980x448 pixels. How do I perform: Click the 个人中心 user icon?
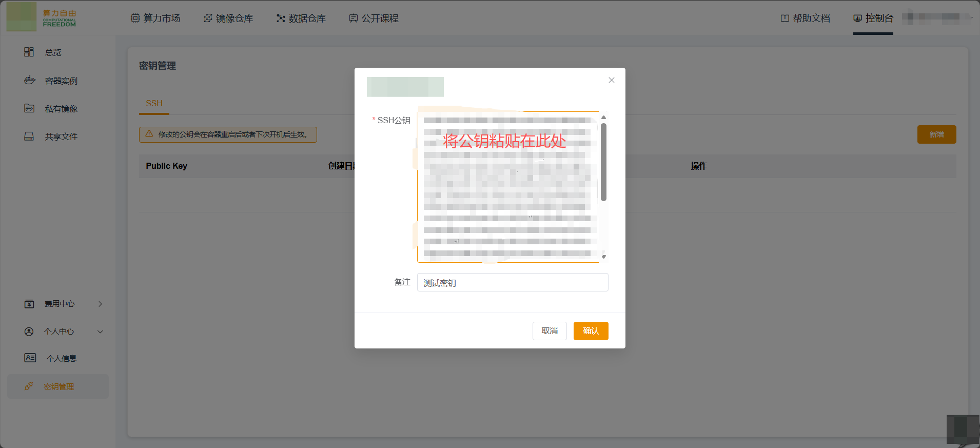[x=29, y=332]
